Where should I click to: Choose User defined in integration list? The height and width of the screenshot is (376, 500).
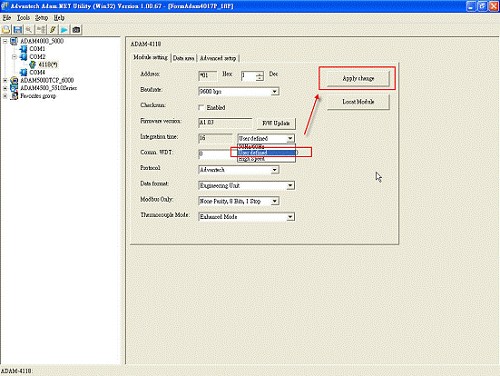coord(267,153)
